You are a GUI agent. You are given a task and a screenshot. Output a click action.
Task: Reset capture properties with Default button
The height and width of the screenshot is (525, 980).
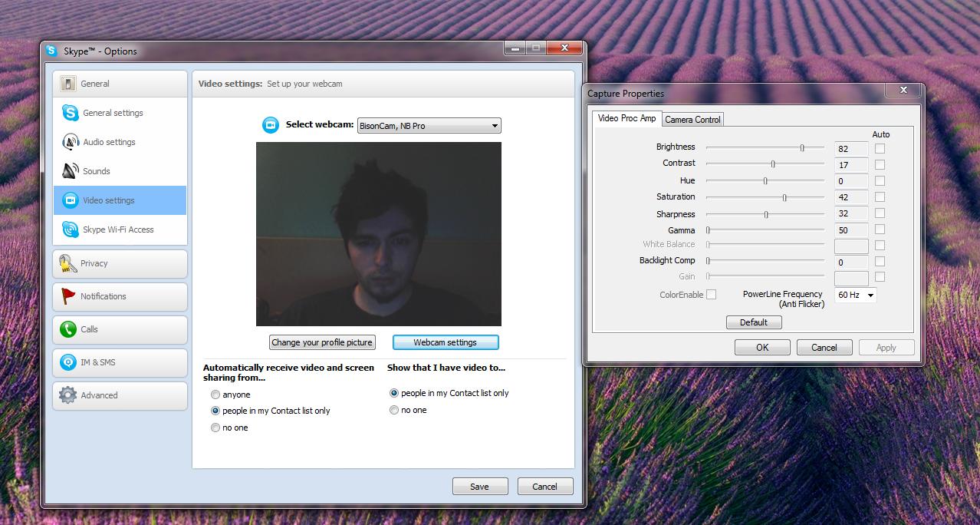(754, 322)
